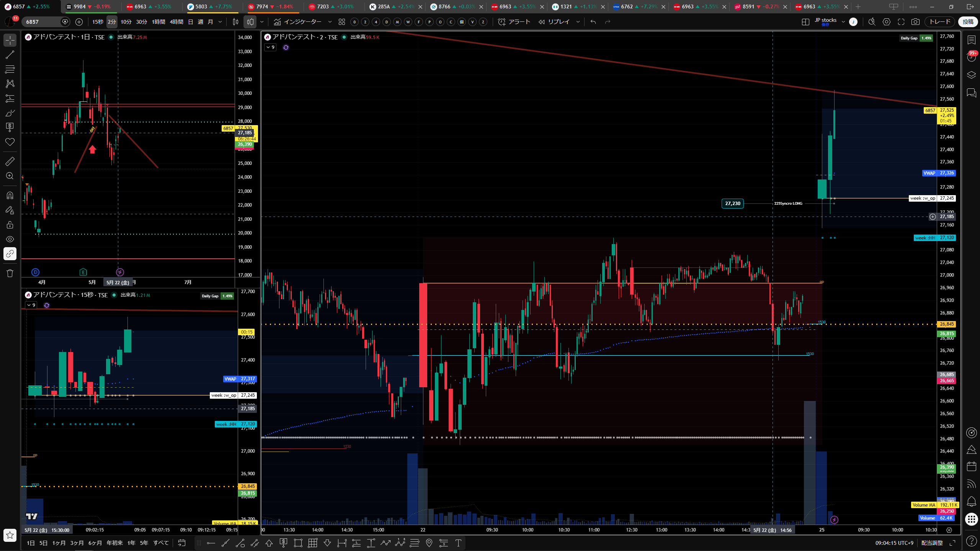
Task: Collapse the indicator legend on 2-minute chart
Action: coord(270,47)
